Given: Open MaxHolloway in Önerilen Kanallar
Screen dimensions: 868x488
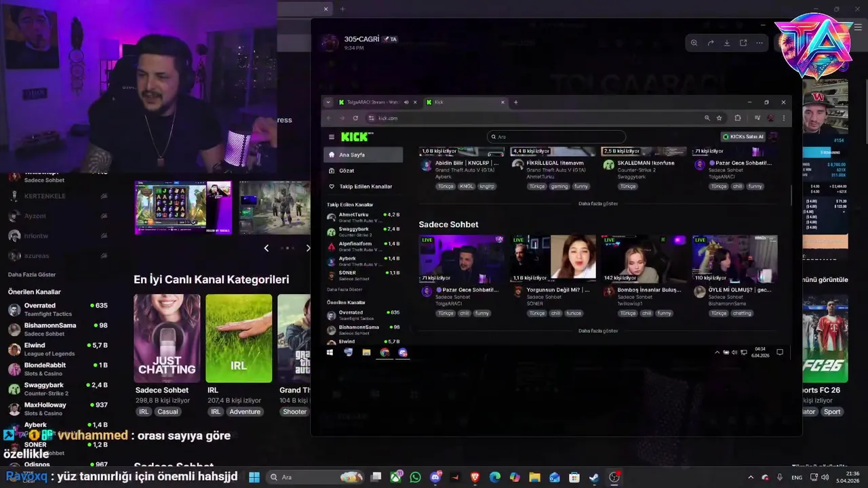Looking at the screenshot, I should (58, 409).
